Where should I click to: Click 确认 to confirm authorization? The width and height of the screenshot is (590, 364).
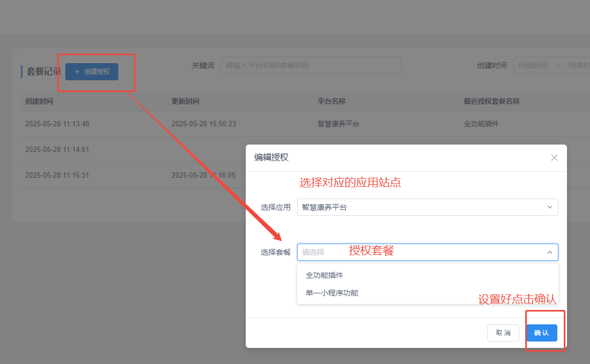[x=541, y=333]
